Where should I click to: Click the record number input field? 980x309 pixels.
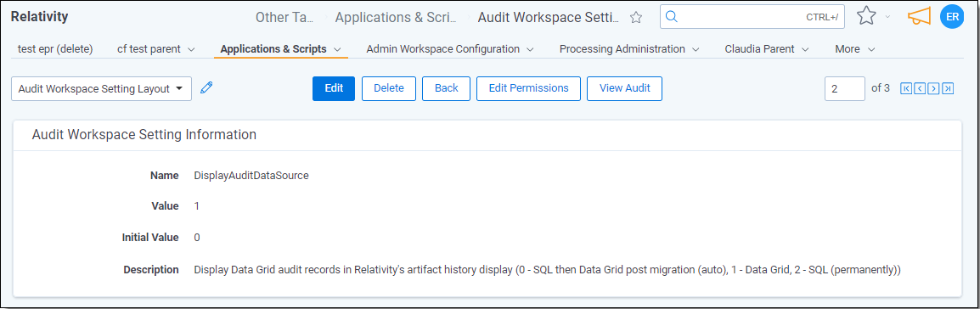click(x=844, y=88)
